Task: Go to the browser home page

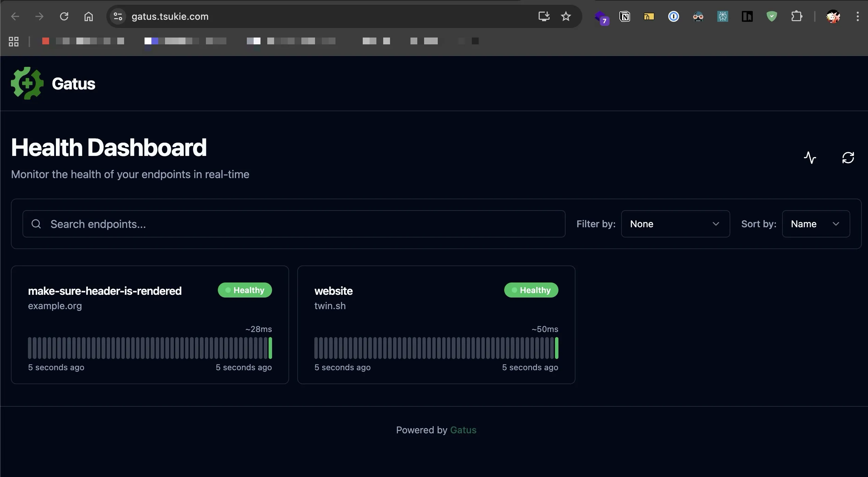Action: click(89, 16)
